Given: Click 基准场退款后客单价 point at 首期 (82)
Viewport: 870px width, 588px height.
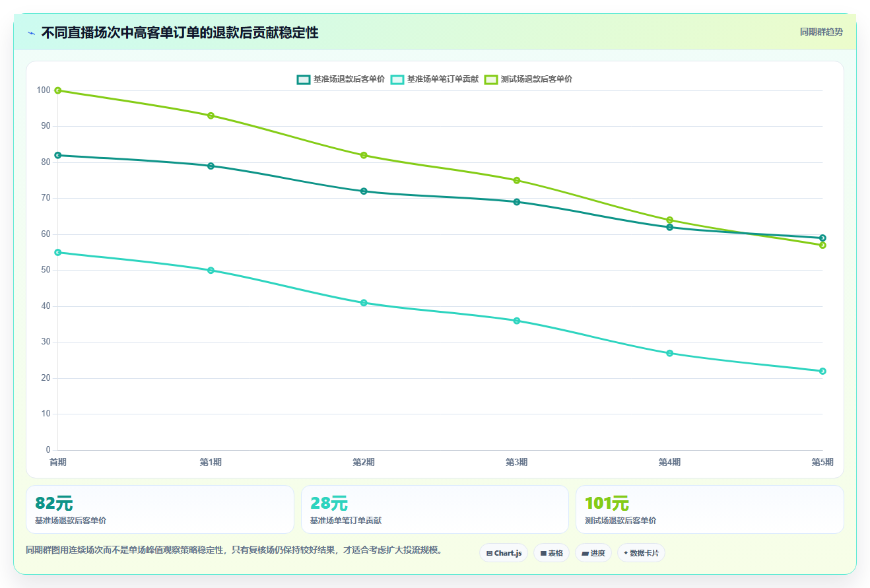Looking at the screenshot, I should 58,155.
